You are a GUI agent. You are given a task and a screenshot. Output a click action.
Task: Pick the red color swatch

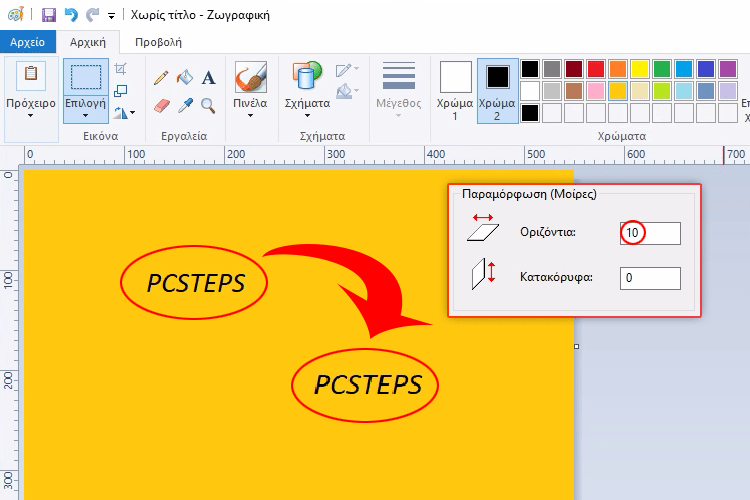(596, 69)
